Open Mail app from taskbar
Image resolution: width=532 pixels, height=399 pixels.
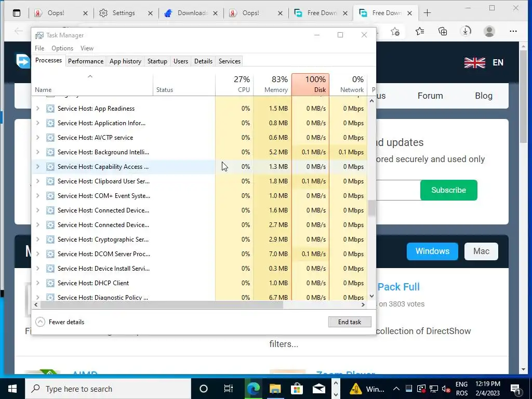319,389
